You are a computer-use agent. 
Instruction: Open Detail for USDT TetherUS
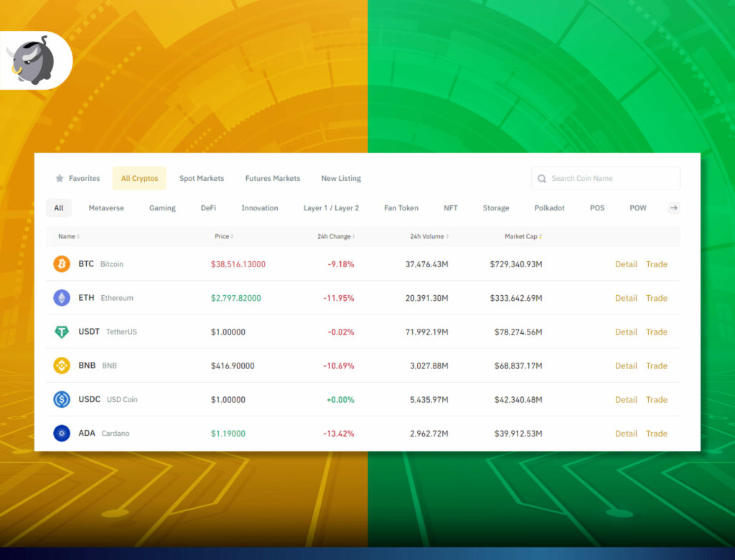point(626,332)
